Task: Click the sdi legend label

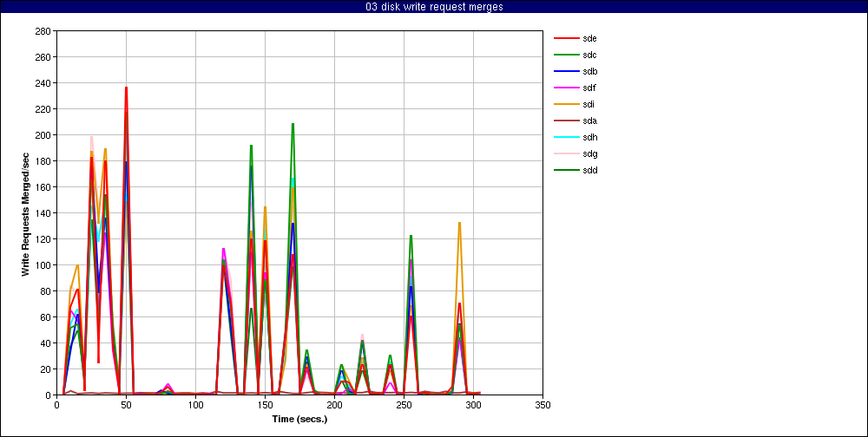Action: (x=589, y=105)
